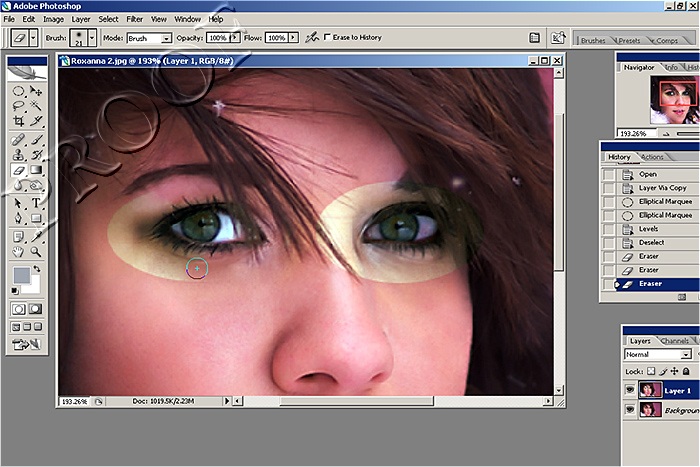Click Jump to ImageReady button

point(26,344)
